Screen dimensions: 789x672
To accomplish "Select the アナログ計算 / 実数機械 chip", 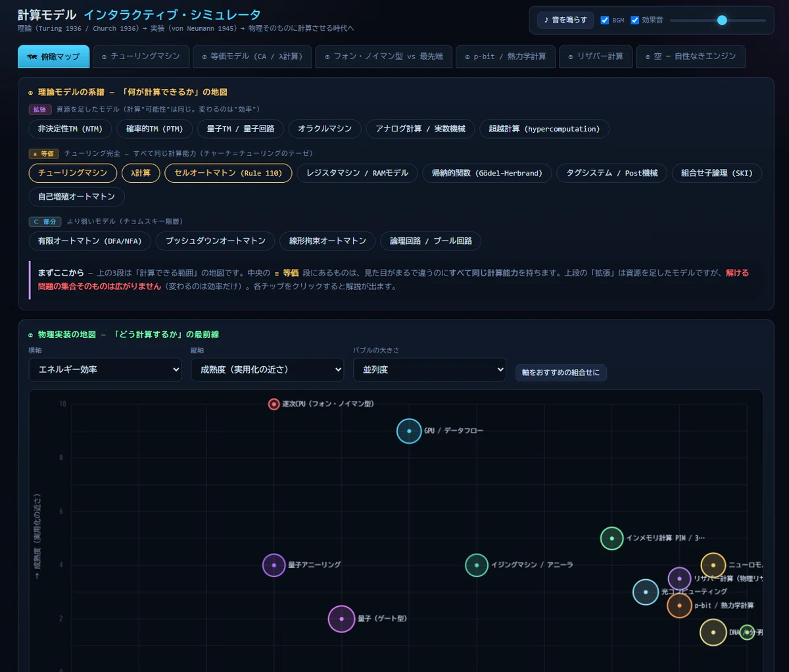I will pos(420,129).
